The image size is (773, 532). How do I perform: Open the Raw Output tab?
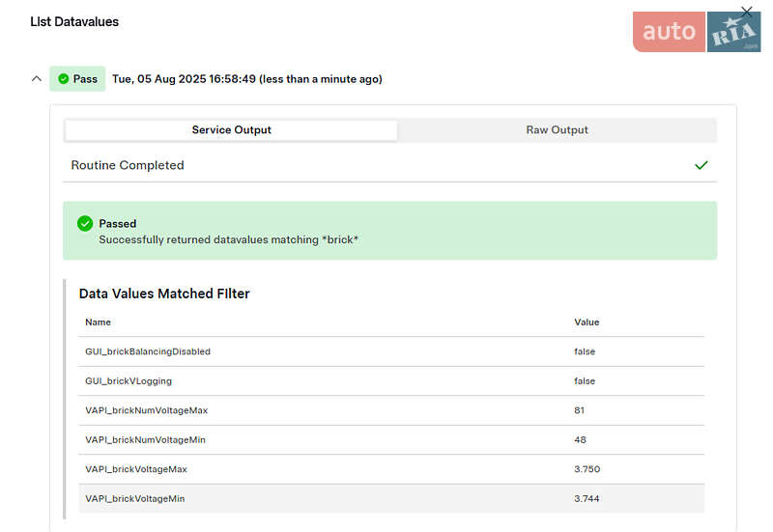(x=557, y=130)
